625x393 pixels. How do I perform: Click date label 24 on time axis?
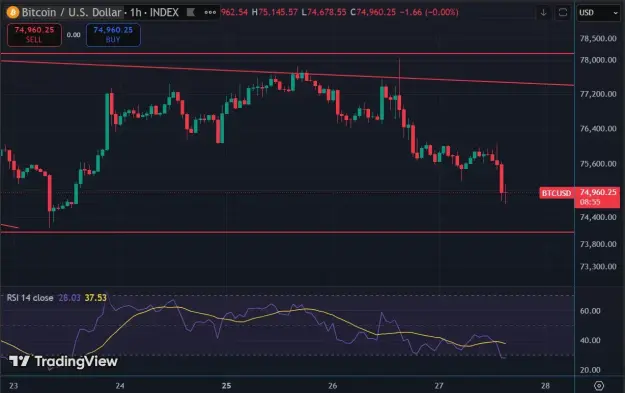pos(120,385)
